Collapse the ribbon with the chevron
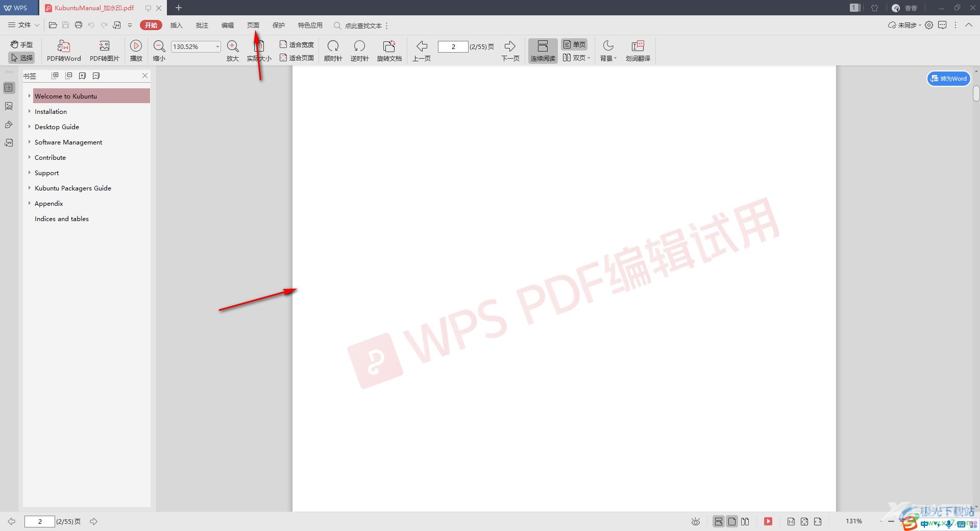 pos(968,25)
